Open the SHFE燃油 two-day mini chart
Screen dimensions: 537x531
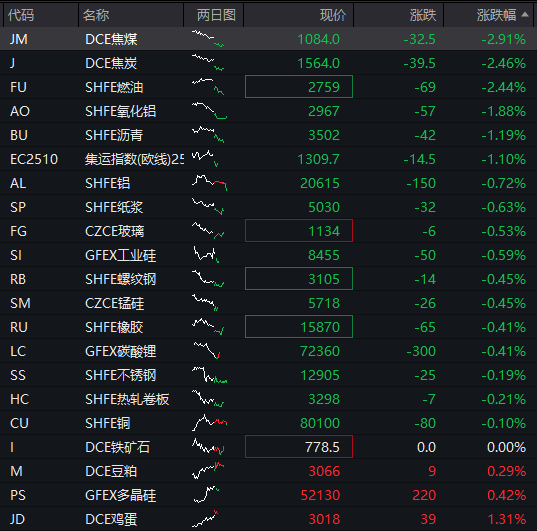208,87
